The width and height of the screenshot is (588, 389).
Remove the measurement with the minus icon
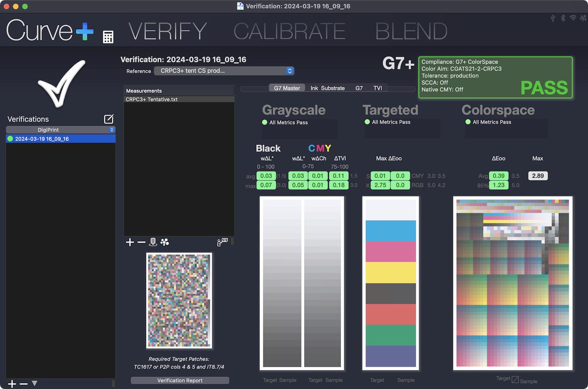click(x=141, y=243)
